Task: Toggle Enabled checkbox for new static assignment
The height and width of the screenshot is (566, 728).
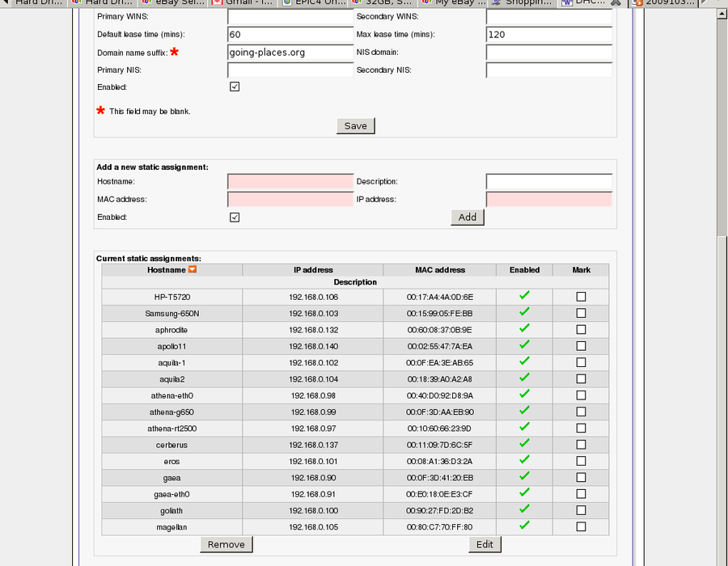Action: click(x=235, y=218)
